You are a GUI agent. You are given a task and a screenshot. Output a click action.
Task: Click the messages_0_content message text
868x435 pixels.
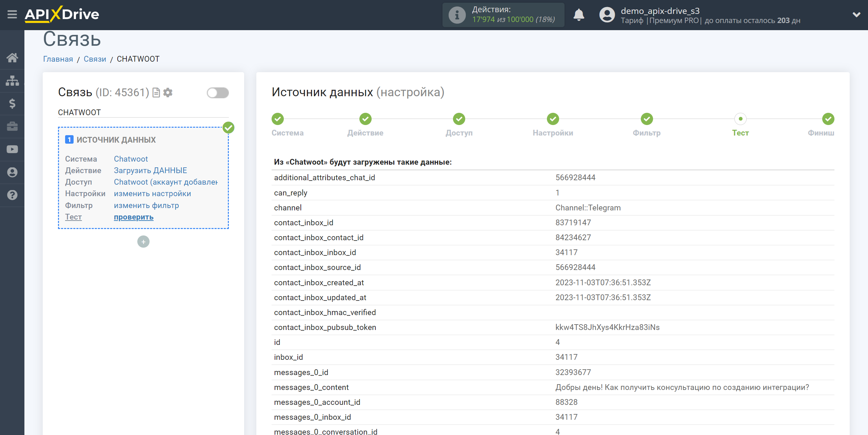point(682,387)
